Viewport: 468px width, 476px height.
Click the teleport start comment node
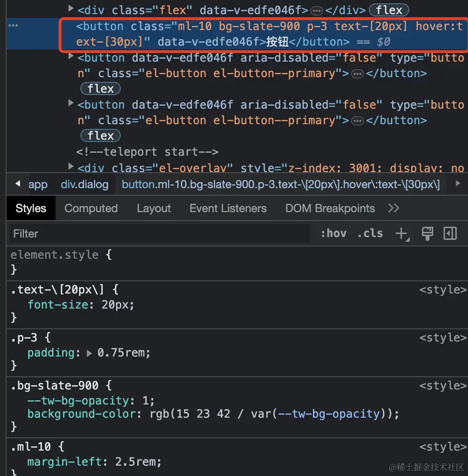[x=148, y=151]
